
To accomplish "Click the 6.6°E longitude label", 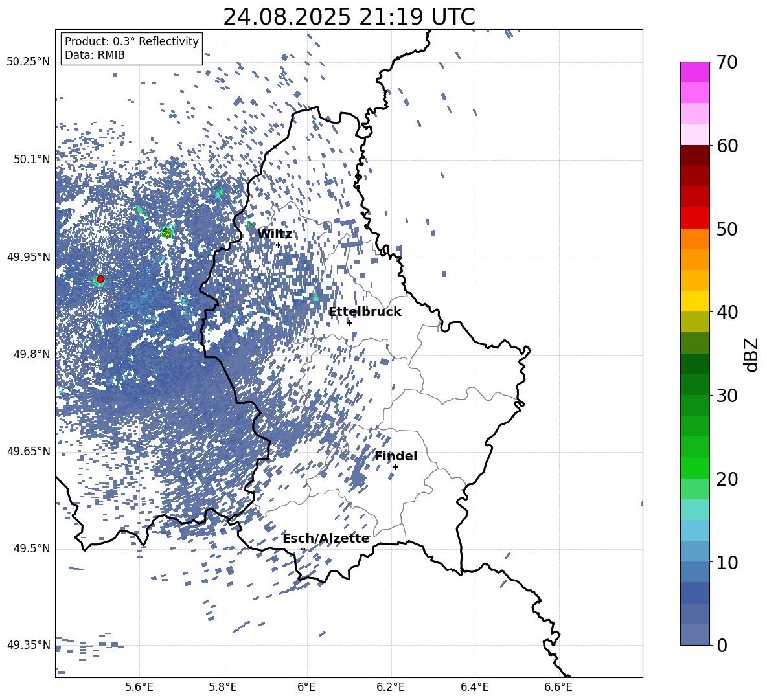I will tap(558, 687).
